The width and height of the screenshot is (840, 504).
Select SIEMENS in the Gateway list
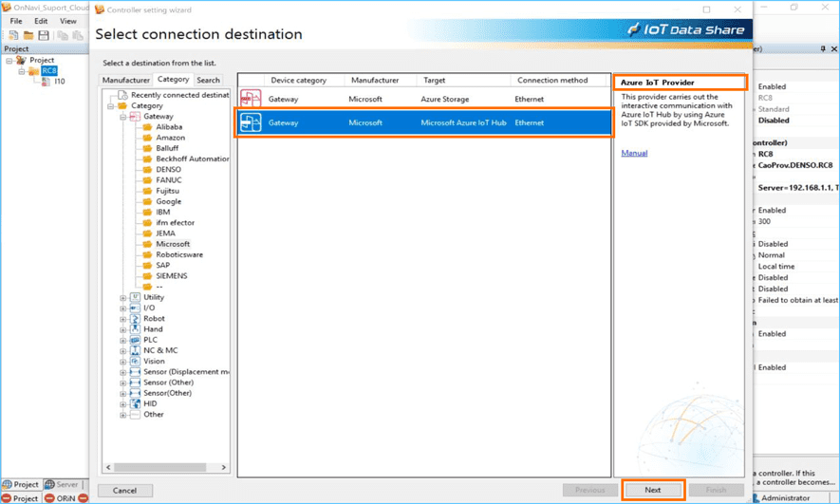172,276
